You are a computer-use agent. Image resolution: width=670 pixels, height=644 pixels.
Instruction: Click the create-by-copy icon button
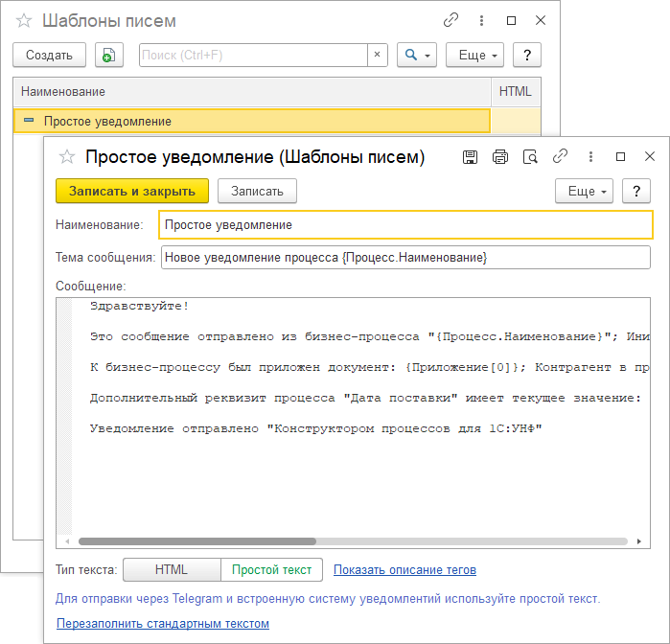point(109,56)
